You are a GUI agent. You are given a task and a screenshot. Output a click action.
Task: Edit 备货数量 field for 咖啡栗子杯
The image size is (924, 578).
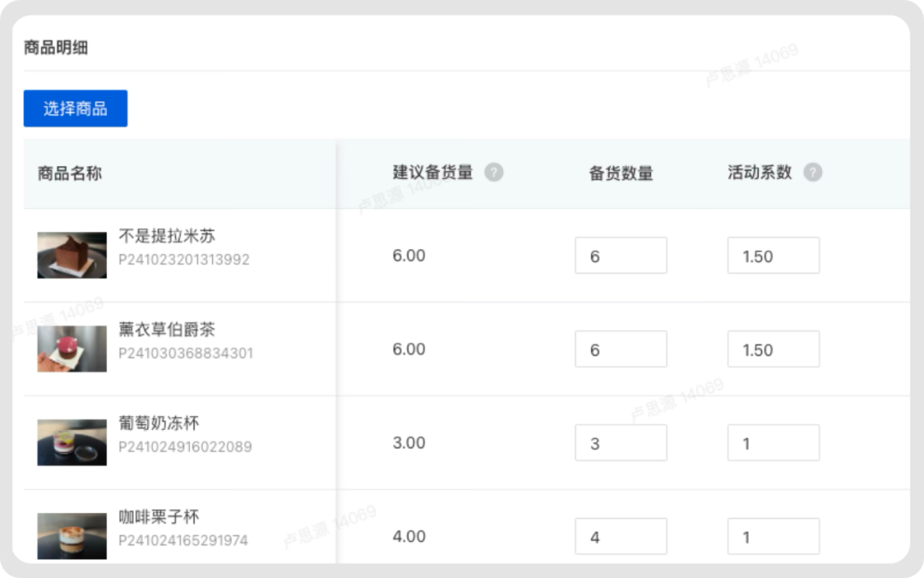point(620,536)
